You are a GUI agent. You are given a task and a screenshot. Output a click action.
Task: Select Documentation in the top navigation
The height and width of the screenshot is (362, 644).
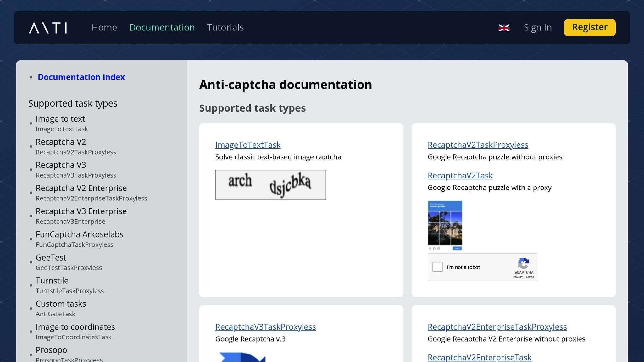coord(162,28)
